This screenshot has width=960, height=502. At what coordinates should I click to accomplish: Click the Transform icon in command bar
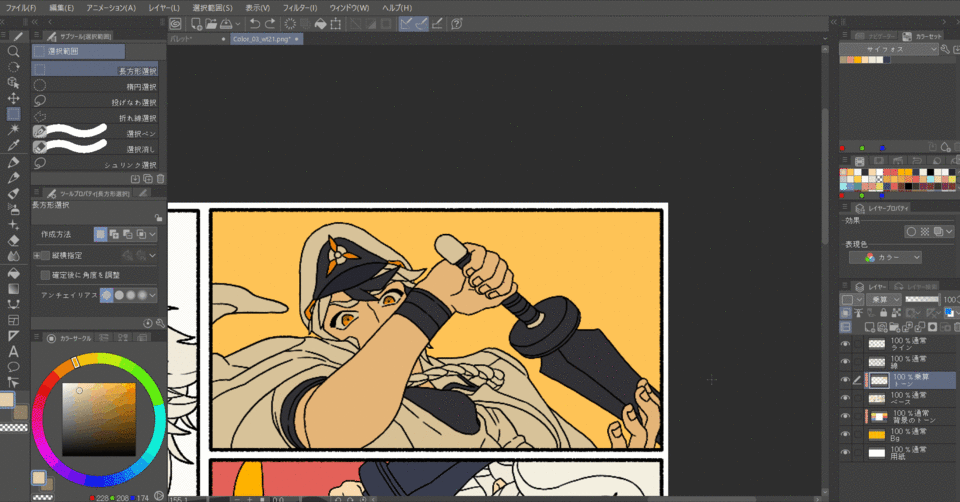coord(336,24)
